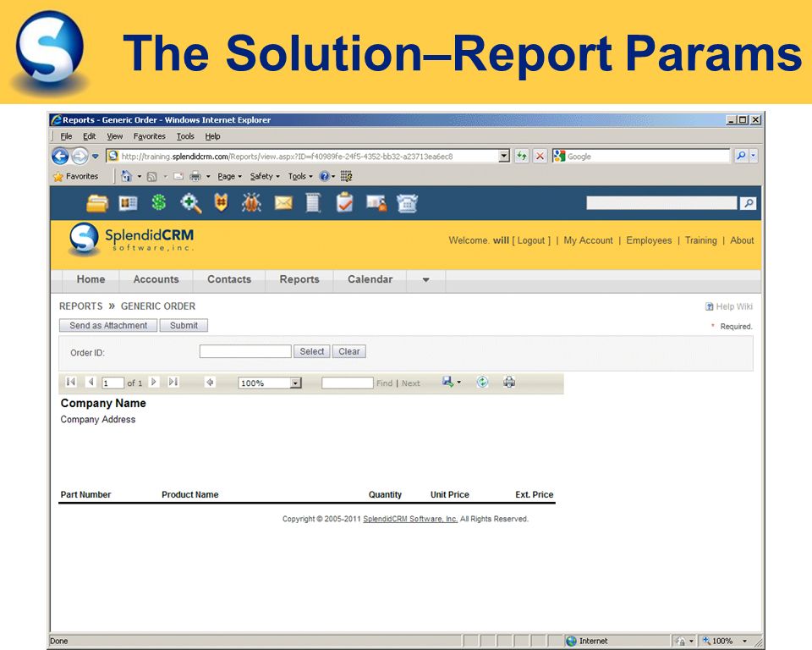
Task: Open the 100% zoom dropdown in report viewer
Action: (296, 383)
